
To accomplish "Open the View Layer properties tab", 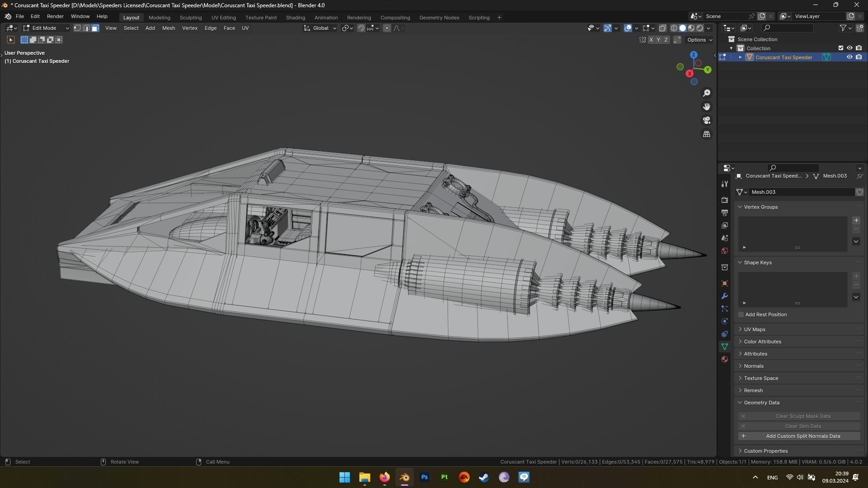I will point(725,225).
